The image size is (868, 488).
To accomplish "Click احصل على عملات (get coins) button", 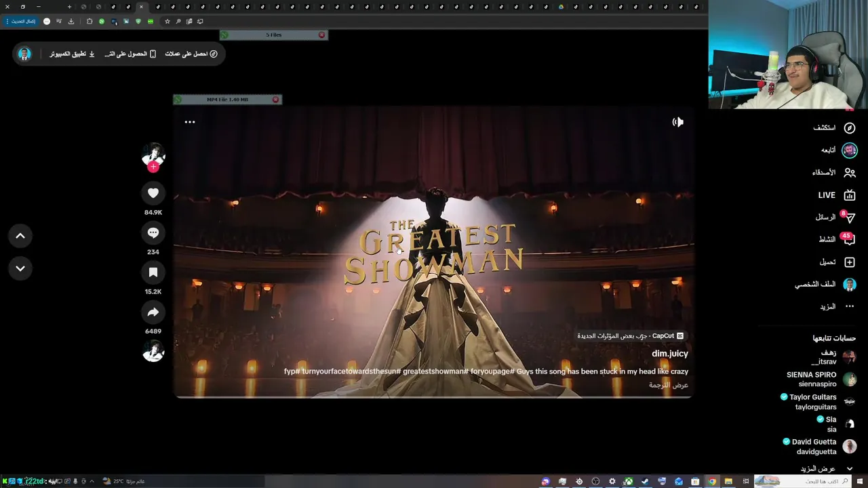I will click(191, 54).
